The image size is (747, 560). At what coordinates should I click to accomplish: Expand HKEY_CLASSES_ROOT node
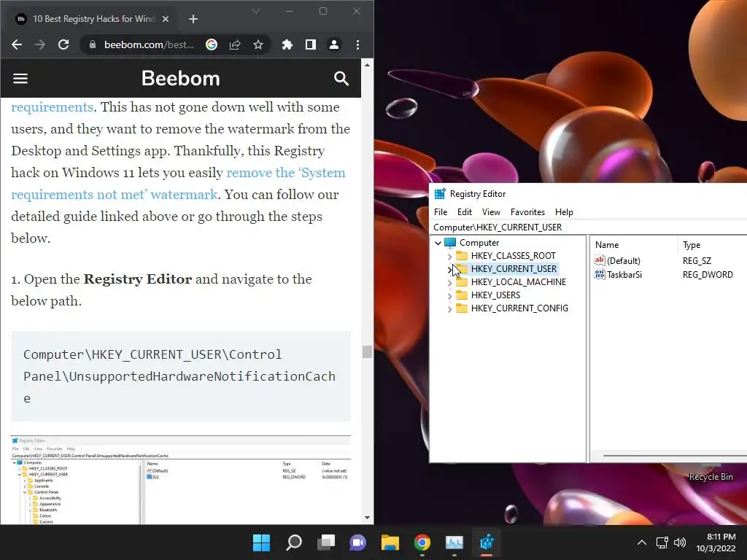(x=449, y=256)
